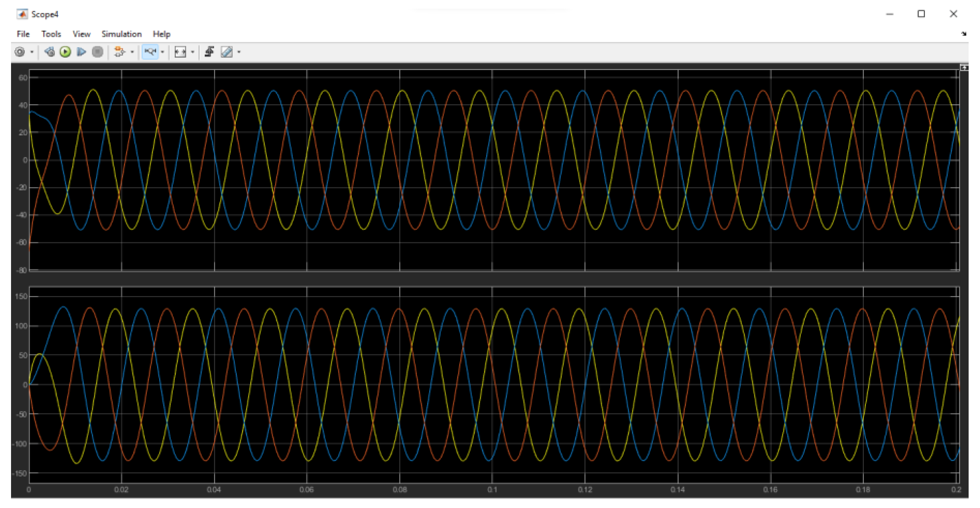Click the Step Forward icon
This screenshot has height=508, width=980.
[81, 52]
